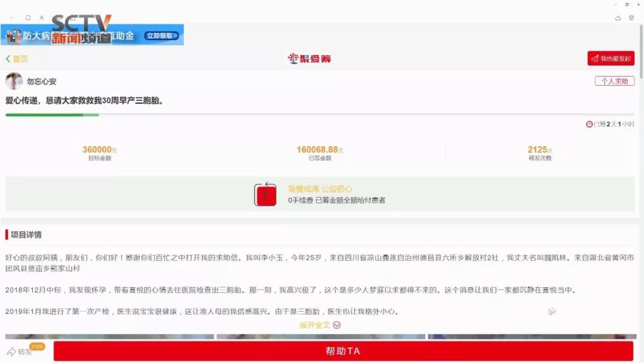Click the green fundraising progress bar

[52, 115]
